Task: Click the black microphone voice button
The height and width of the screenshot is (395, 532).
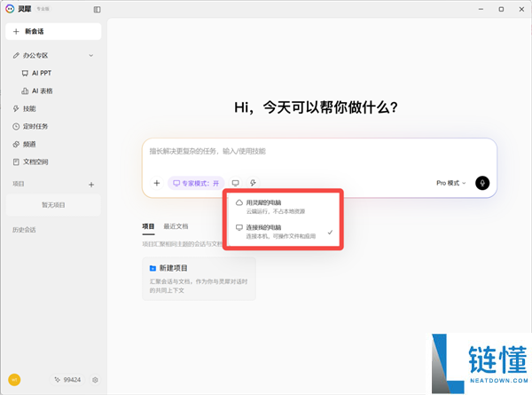Action: click(482, 183)
